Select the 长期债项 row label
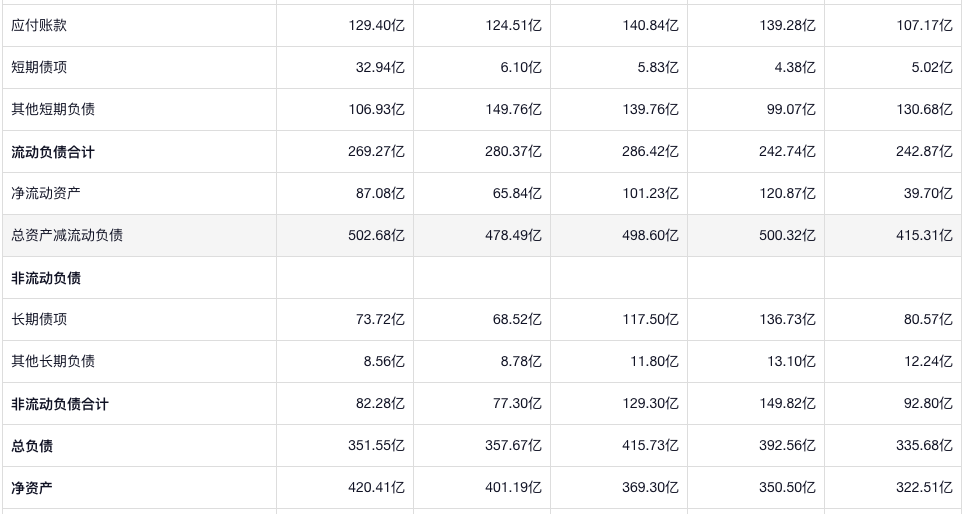The width and height of the screenshot is (962, 514). (39, 319)
